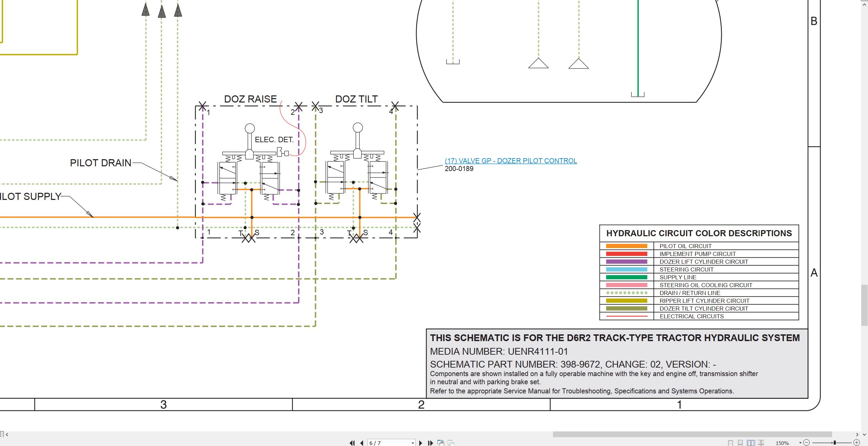The width and height of the screenshot is (868, 446).
Task: Open the Valve GP - Dozer Pilot Control link
Action: coord(511,161)
